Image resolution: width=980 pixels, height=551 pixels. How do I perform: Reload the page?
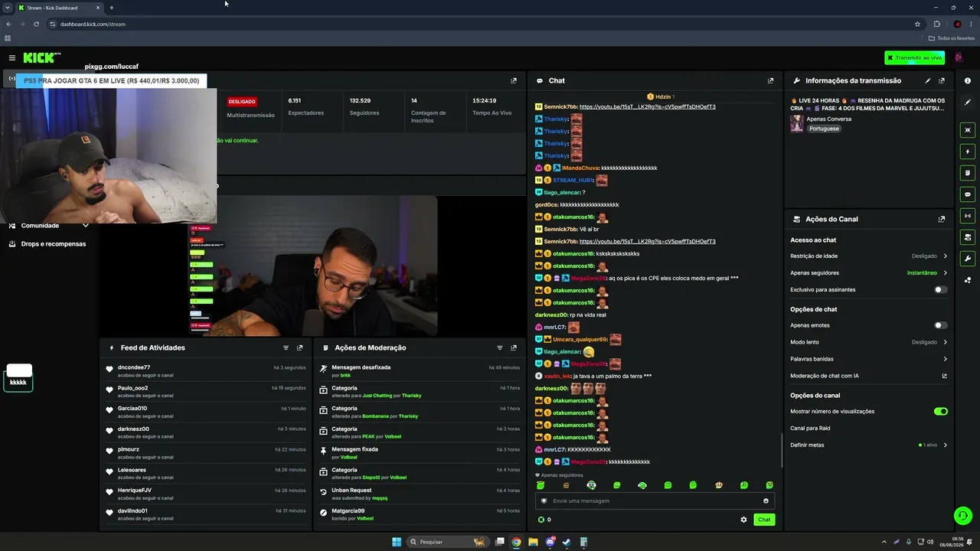click(36, 24)
